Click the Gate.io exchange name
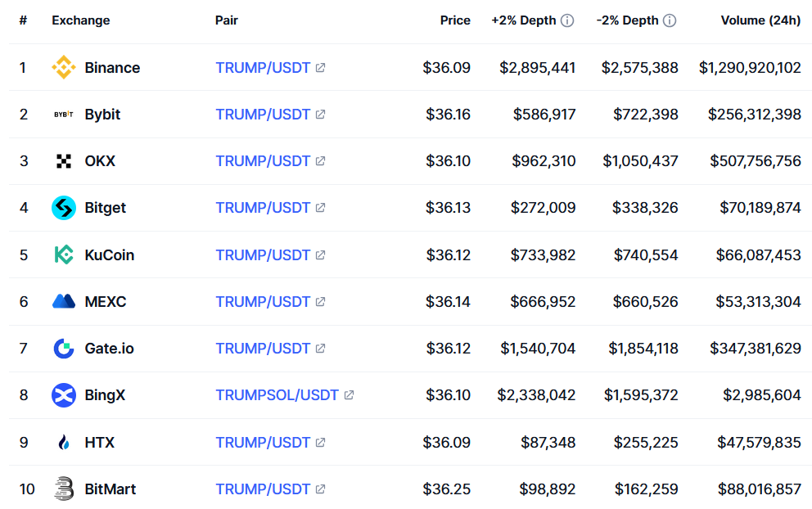The width and height of the screenshot is (812, 509). pos(109,349)
